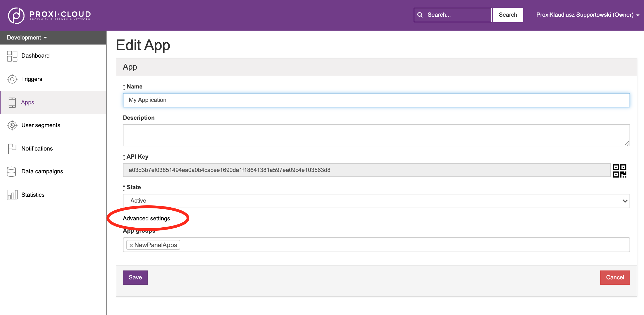Click the Statistics sidebar menu item

tap(33, 194)
